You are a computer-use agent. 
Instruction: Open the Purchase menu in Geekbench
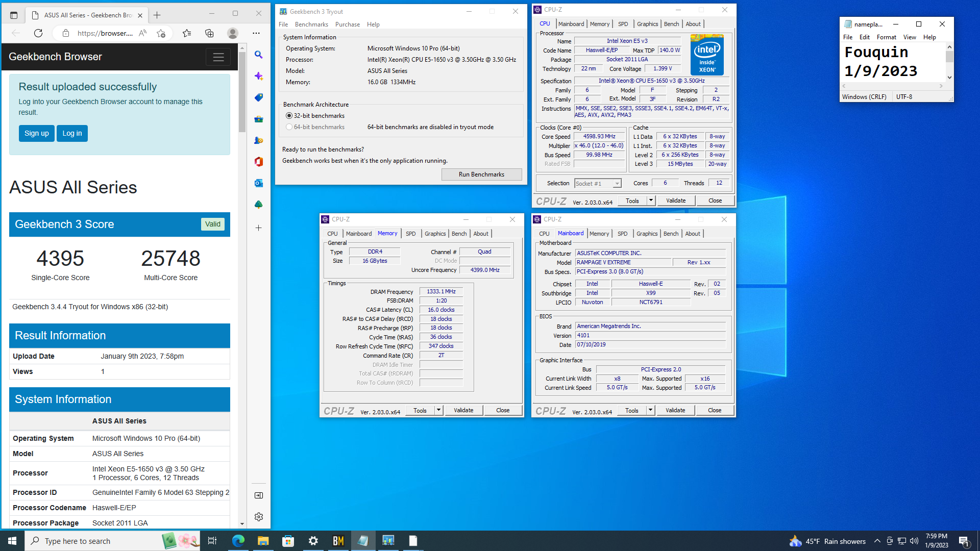(348, 24)
